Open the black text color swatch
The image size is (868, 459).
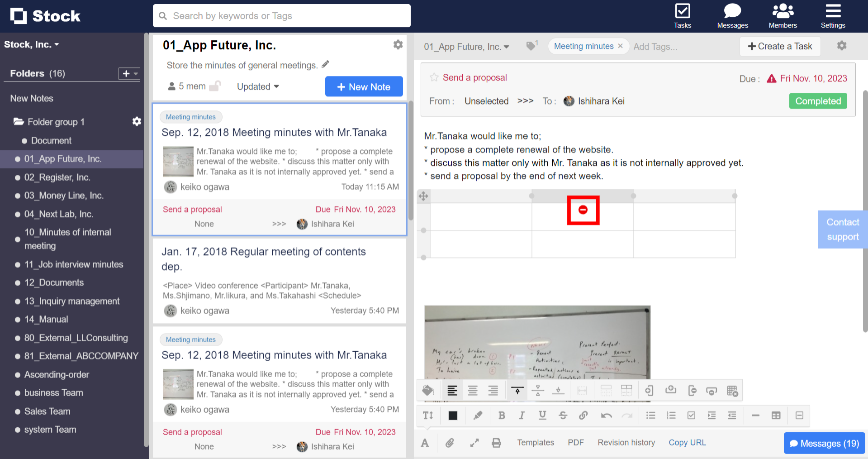(x=452, y=415)
